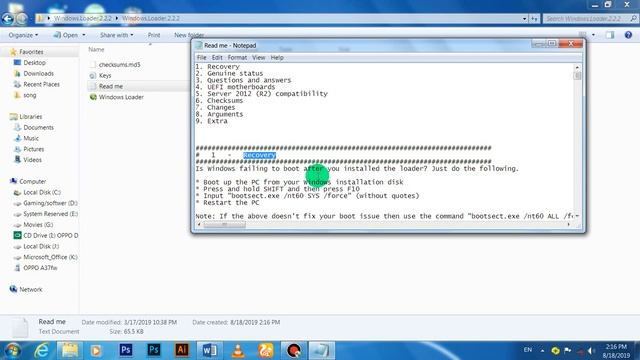Click the Explorer Forward button

point(22,18)
